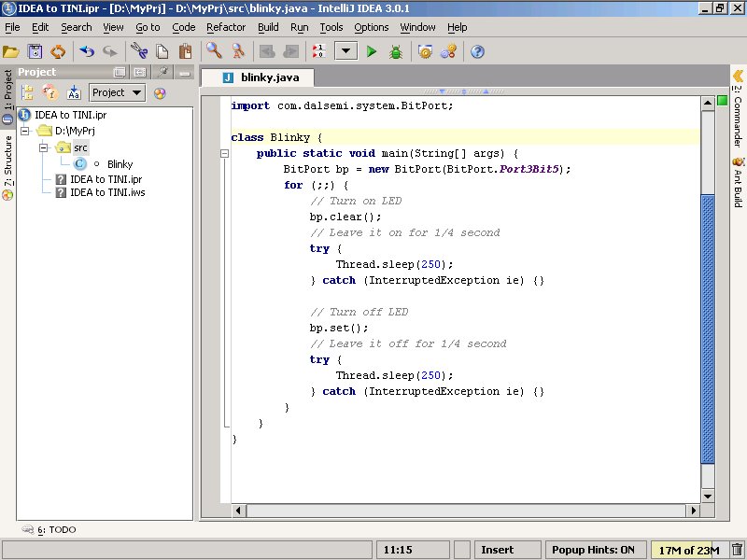Toggle the 1: Project side tab
Image resolution: width=747 pixels, height=560 pixels.
click(7, 96)
